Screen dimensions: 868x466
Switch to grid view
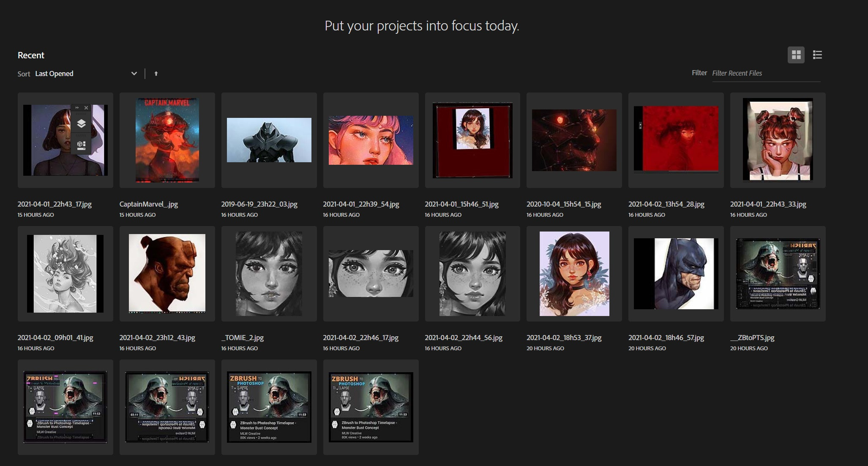coord(796,55)
